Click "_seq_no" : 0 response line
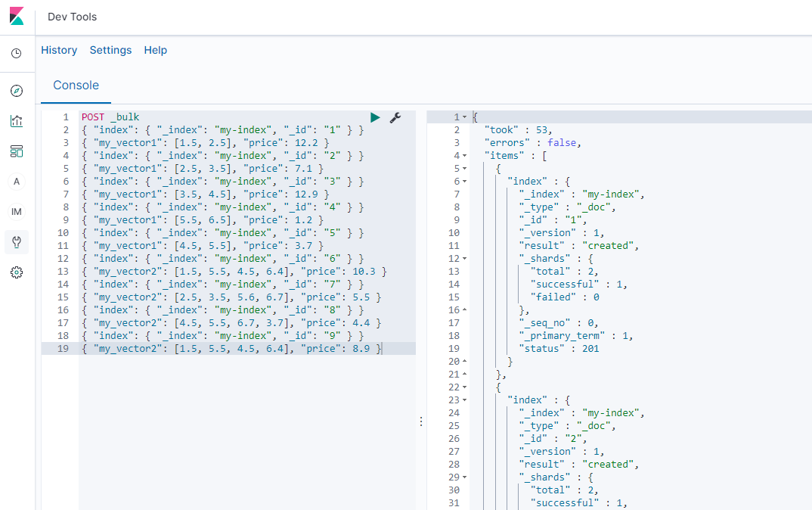This screenshot has width=812, height=510. pyautogui.click(x=559, y=323)
